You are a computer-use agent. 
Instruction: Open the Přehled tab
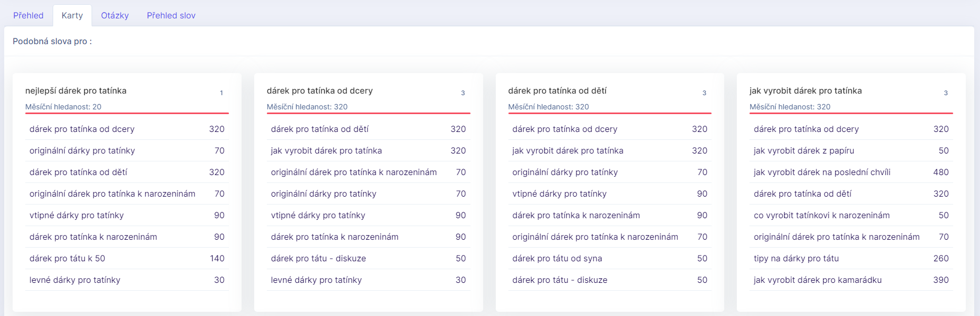tap(28, 15)
